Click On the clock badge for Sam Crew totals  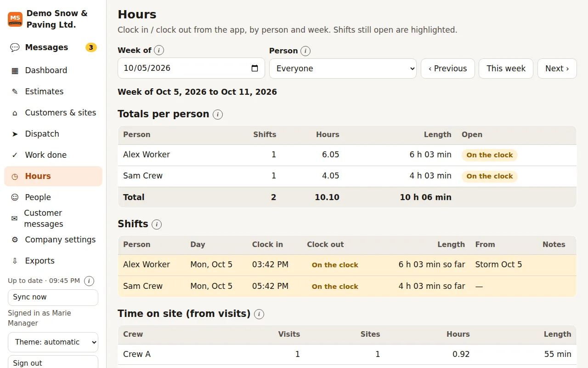pos(490,176)
